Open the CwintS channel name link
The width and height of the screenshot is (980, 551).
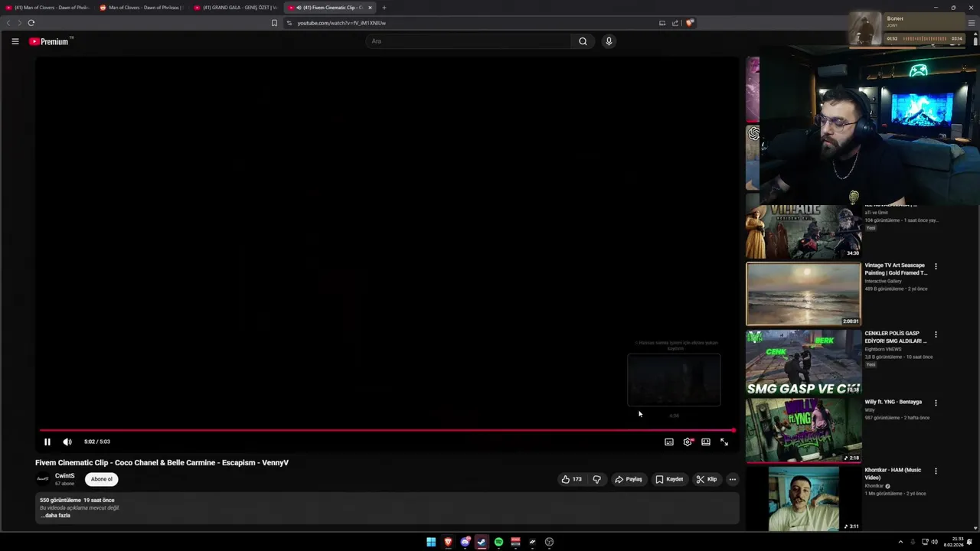65,476
